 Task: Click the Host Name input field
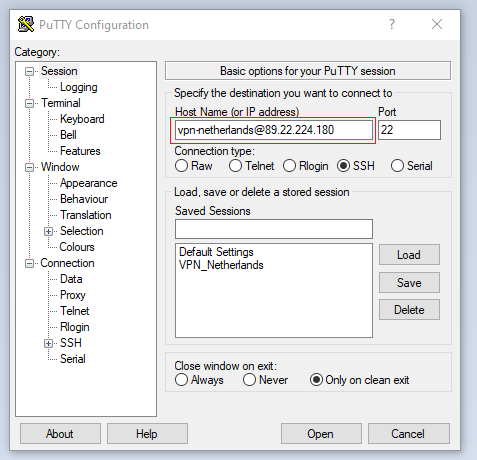(x=274, y=130)
